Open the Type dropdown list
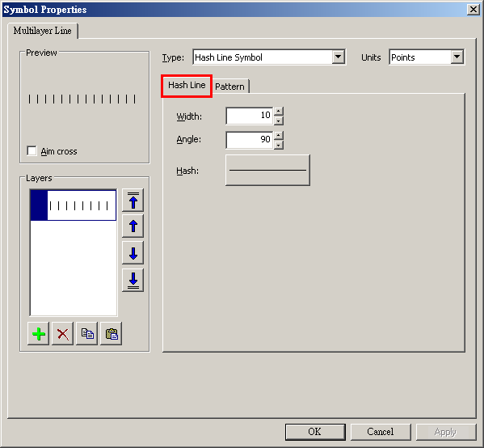 coord(339,57)
